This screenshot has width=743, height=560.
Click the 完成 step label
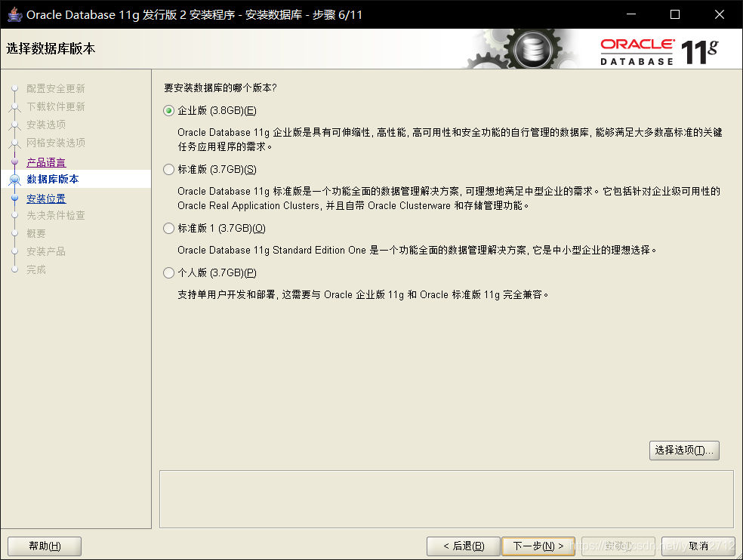[36, 269]
